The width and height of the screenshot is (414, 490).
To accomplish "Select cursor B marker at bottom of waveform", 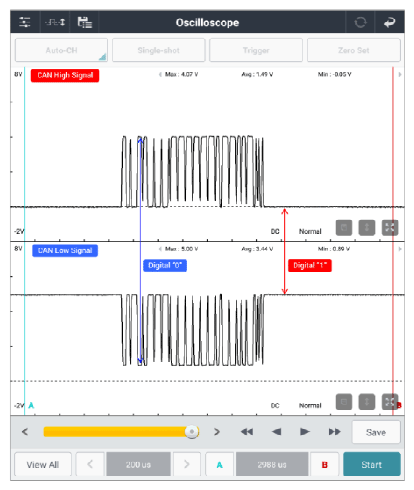I will [399, 405].
